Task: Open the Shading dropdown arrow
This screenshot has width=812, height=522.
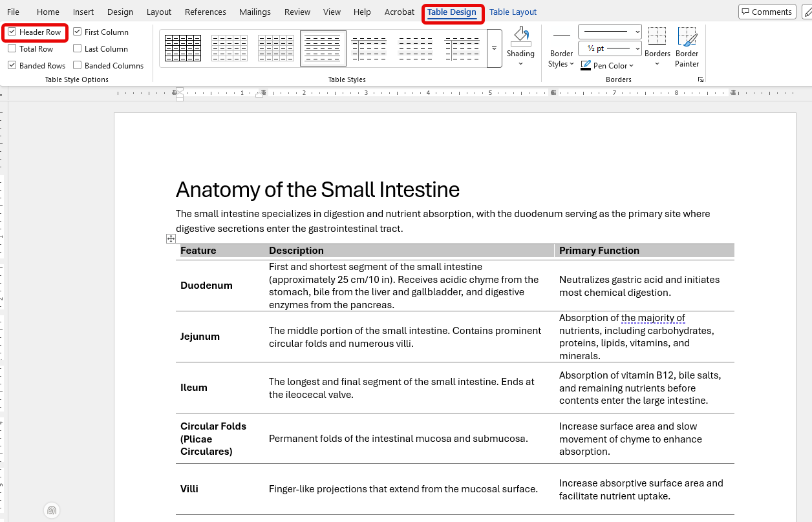Action: pos(520,63)
